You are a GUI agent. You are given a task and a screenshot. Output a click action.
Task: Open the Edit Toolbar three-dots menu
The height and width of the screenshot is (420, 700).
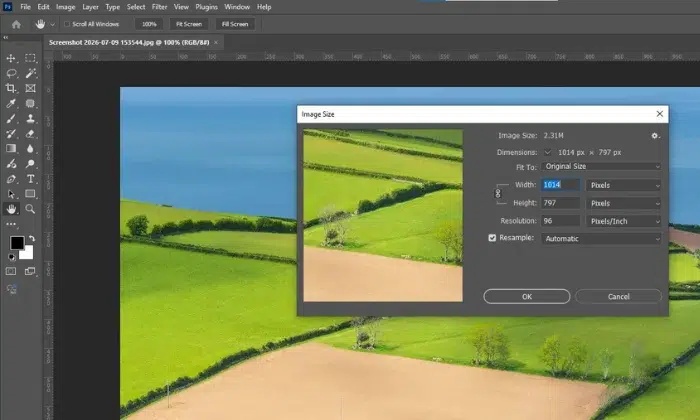(x=11, y=224)
